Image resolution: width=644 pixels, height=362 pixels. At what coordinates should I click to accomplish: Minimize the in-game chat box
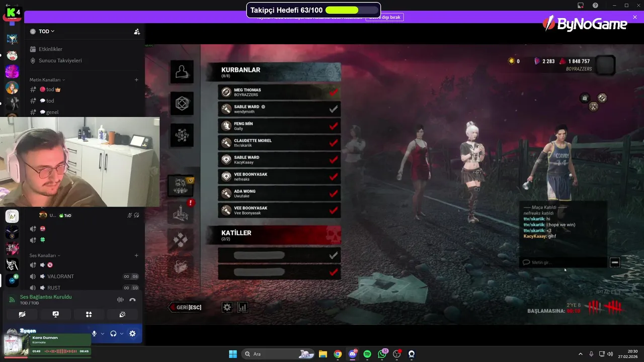coord(614,262)
